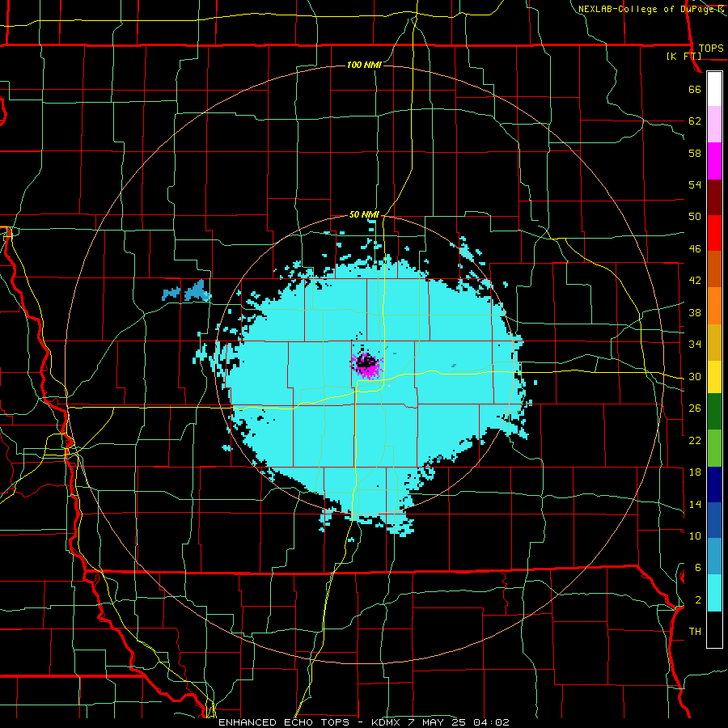This screenshot has height=728, width=728.
Task: Click the legend value '46'
Action: 695,249
